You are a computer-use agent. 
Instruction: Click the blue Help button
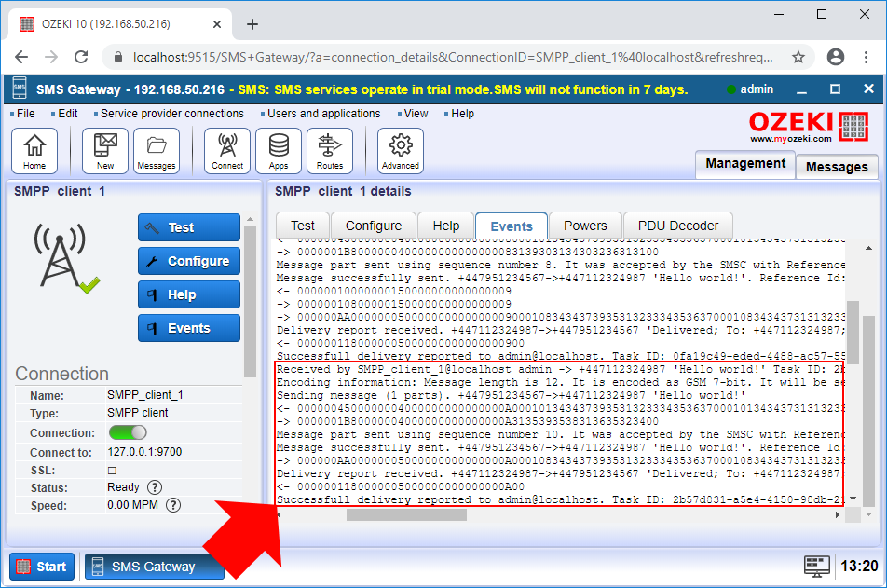[189, 294]
